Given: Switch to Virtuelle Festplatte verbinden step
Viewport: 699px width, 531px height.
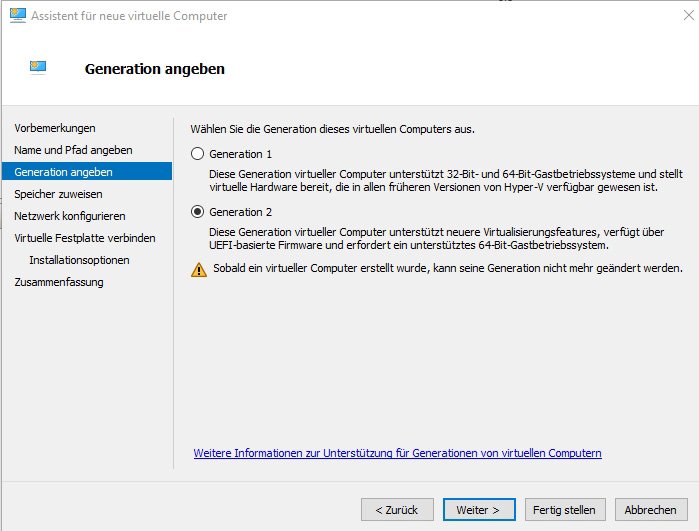Looking at the screenshot, I should tap(84, 238).
